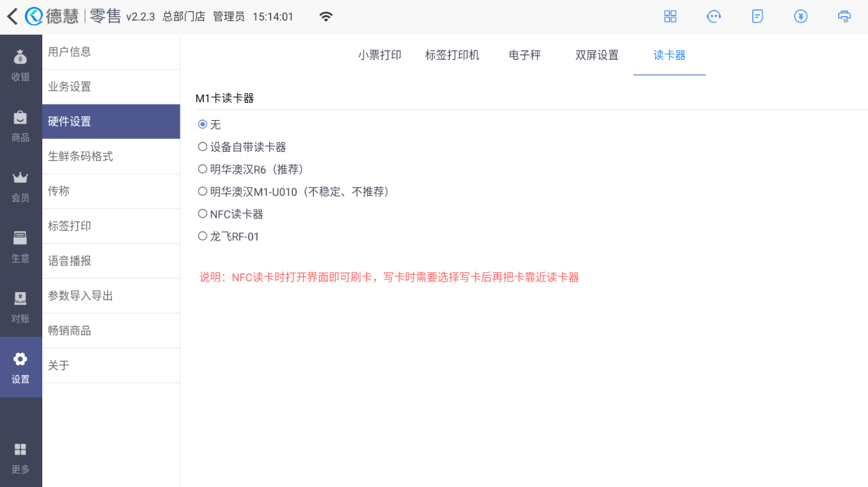Click the 15:14:01 clock

coord(273,17)
